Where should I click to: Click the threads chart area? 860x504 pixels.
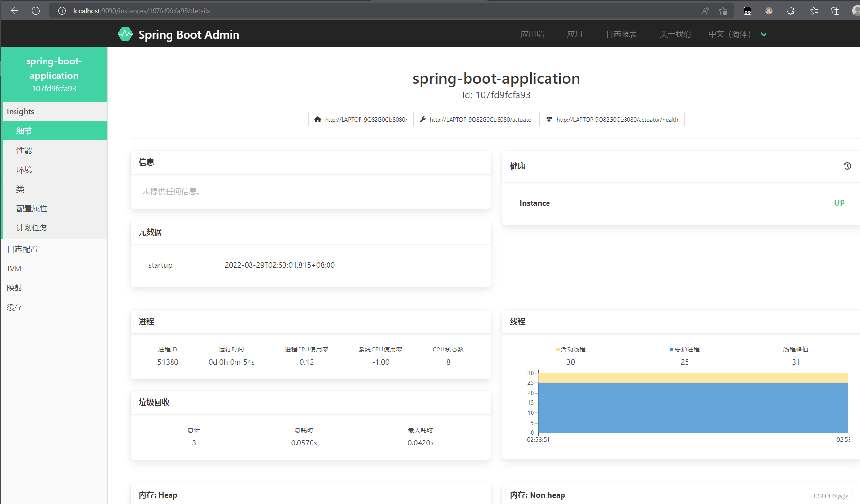(x=693, y=403)
